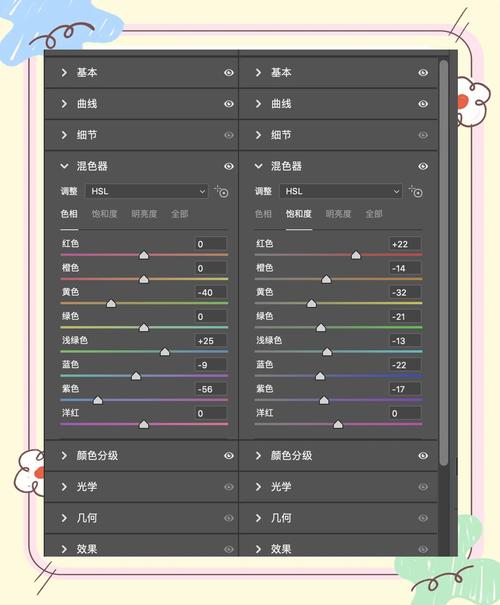
Task: Toggle eye icon for left 基本 panel
Action: coord(229,73)
